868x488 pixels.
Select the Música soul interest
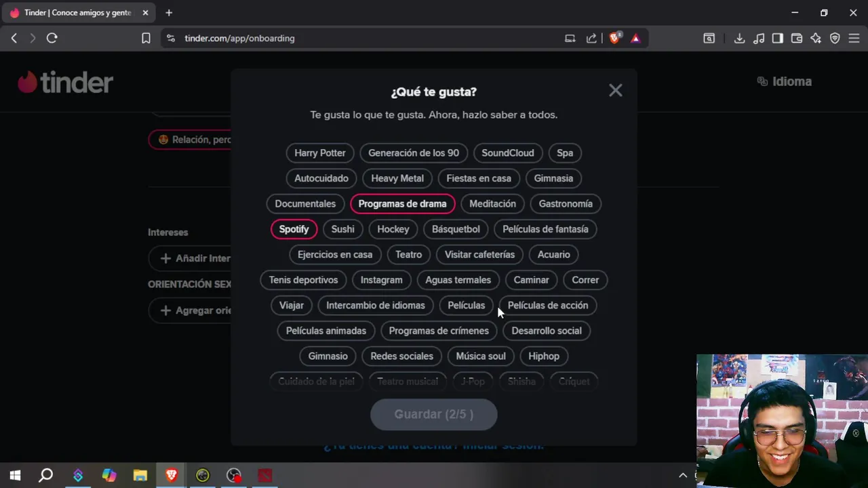click(x=481, y=357)
